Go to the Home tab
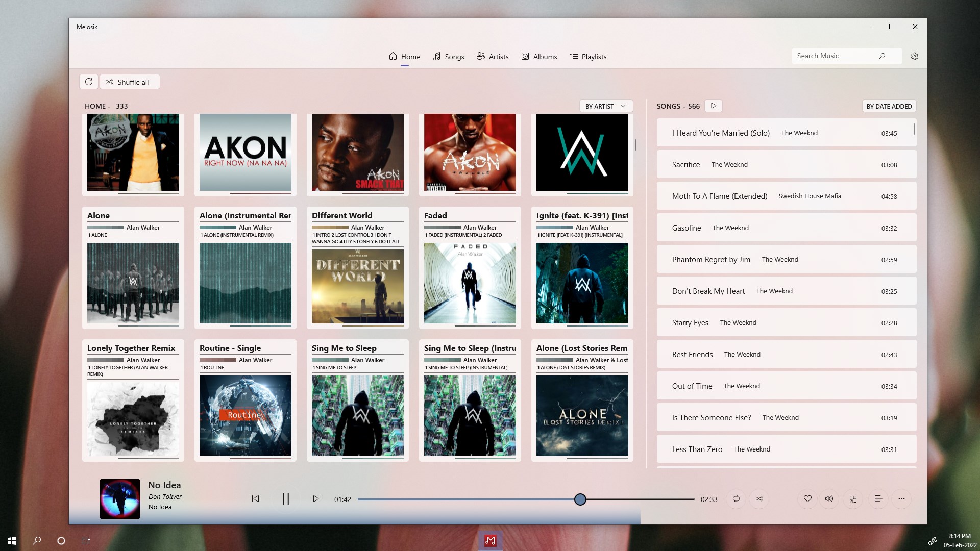The height and width of the screenshot is (551, 980). click(405, 57)
